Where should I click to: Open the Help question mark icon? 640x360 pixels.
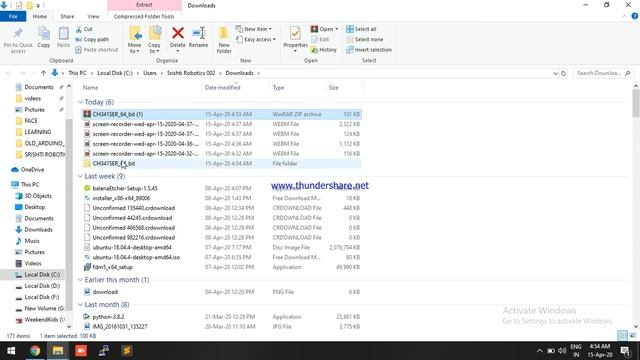(x=635, y=16)
